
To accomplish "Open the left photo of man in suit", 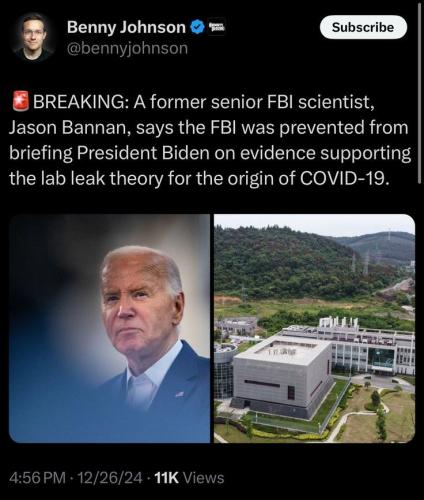I will 109,328.
